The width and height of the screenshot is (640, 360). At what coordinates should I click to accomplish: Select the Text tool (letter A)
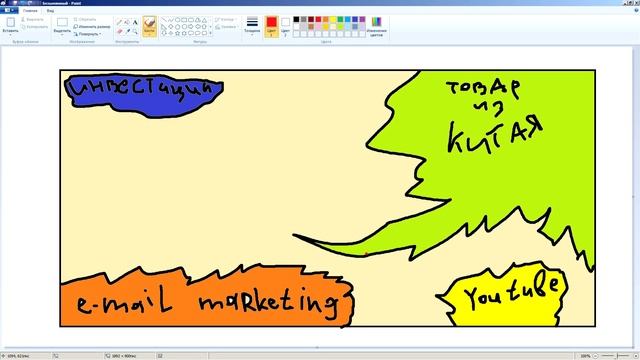coord(135,22)
